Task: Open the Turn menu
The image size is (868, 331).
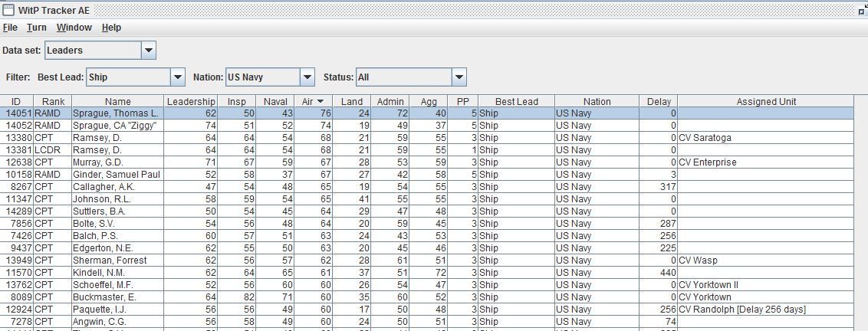Action: (x=37, y=28)
